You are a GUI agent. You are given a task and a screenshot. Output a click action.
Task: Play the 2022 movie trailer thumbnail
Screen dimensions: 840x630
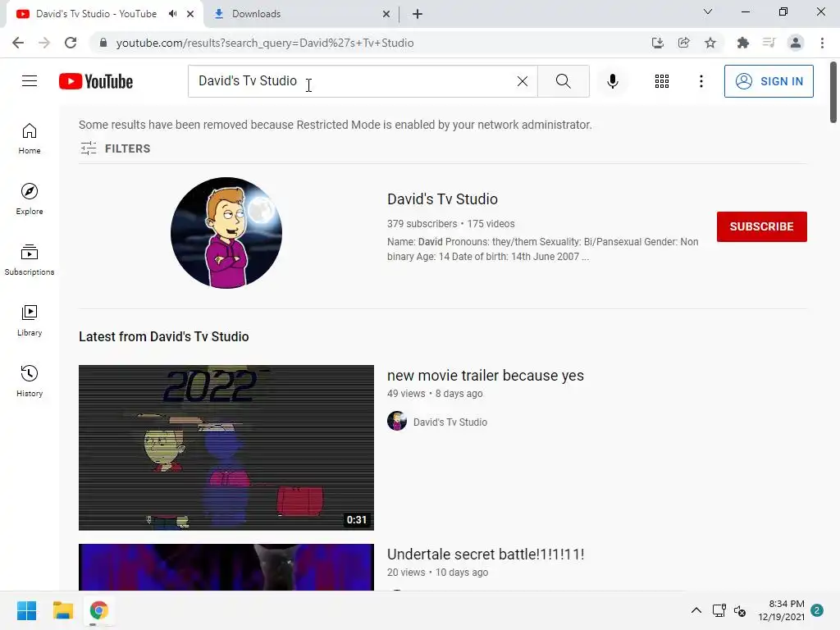(226, 448)
